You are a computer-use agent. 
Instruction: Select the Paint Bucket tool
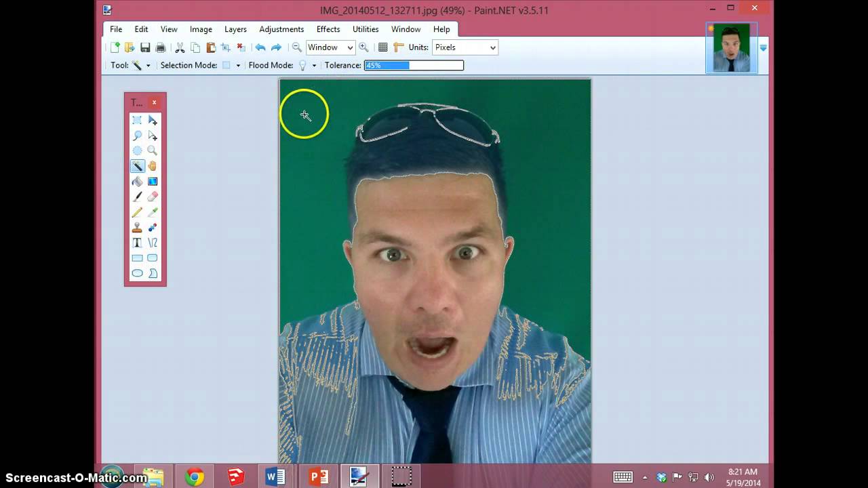point(137,181)
